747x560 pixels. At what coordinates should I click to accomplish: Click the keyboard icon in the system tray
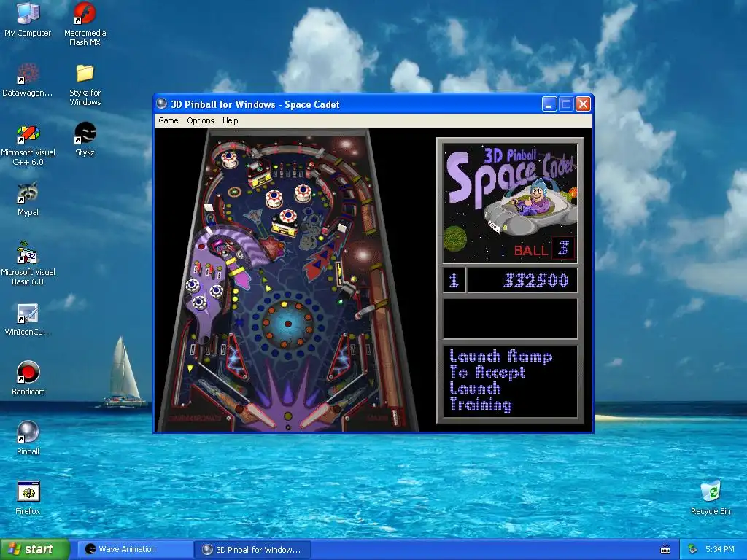coord(665,550)
